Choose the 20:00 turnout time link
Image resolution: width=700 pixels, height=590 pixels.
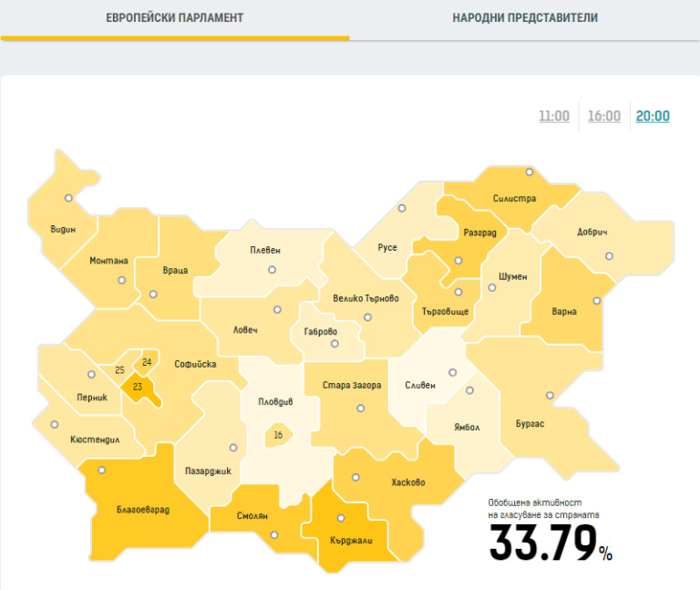coord(653,117)
